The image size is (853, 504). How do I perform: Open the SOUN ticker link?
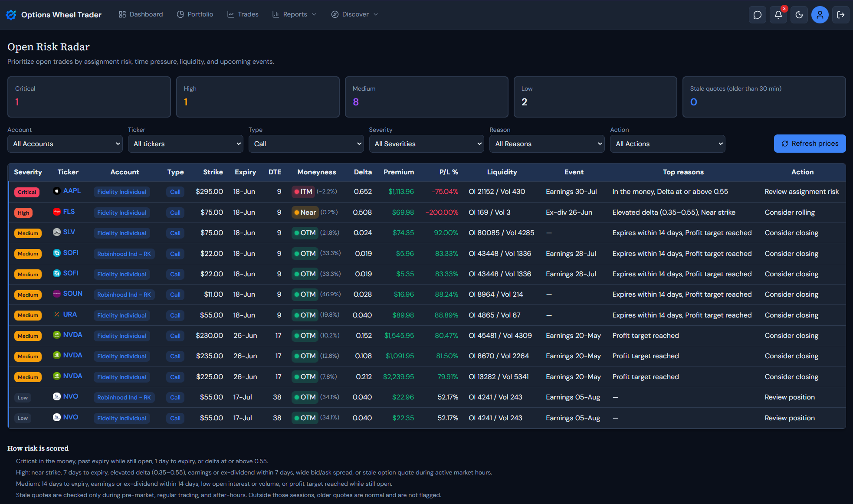73,294
